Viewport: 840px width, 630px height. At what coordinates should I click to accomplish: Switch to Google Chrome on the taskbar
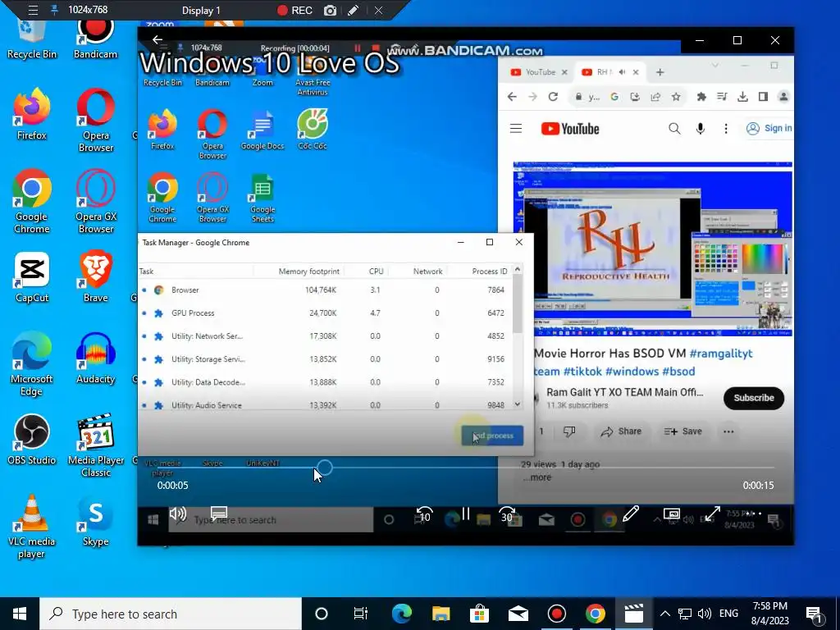[x=596, y=614]
